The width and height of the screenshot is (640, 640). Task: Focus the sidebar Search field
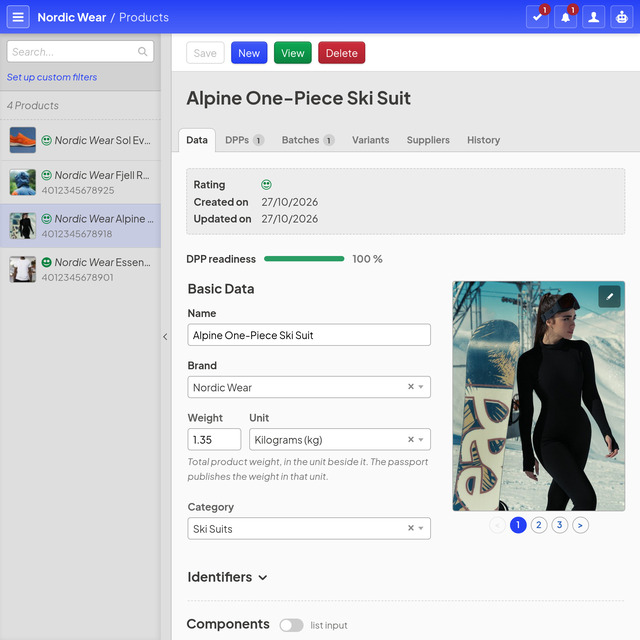coord(80,51)
